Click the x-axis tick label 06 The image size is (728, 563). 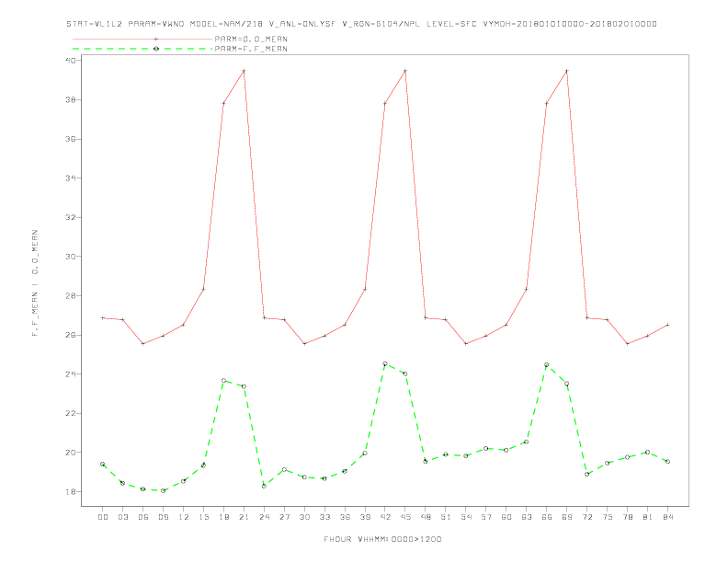[x=143, y=517]
